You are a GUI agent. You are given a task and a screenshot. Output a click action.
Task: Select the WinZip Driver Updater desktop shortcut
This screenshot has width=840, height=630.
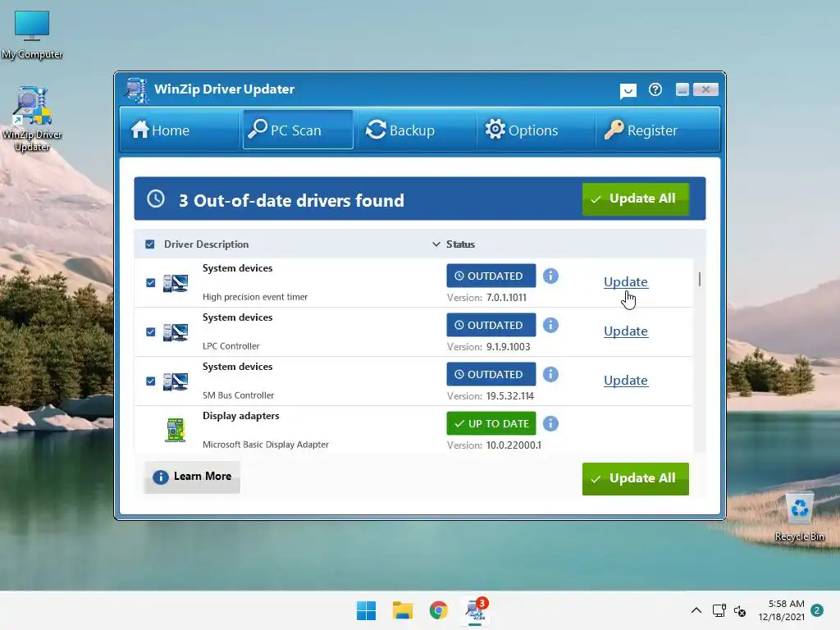32,119
